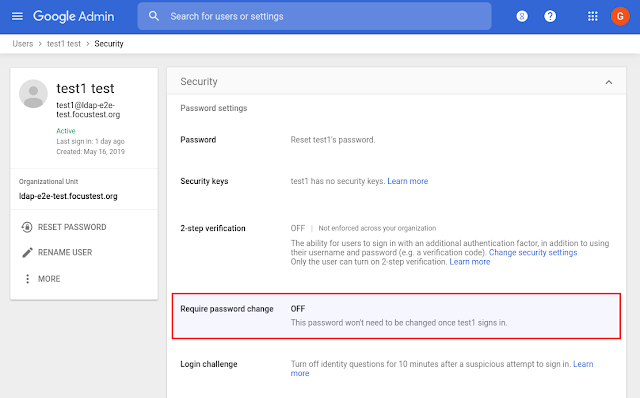Focus the Search for users or settings field

(x=314, y=16)
